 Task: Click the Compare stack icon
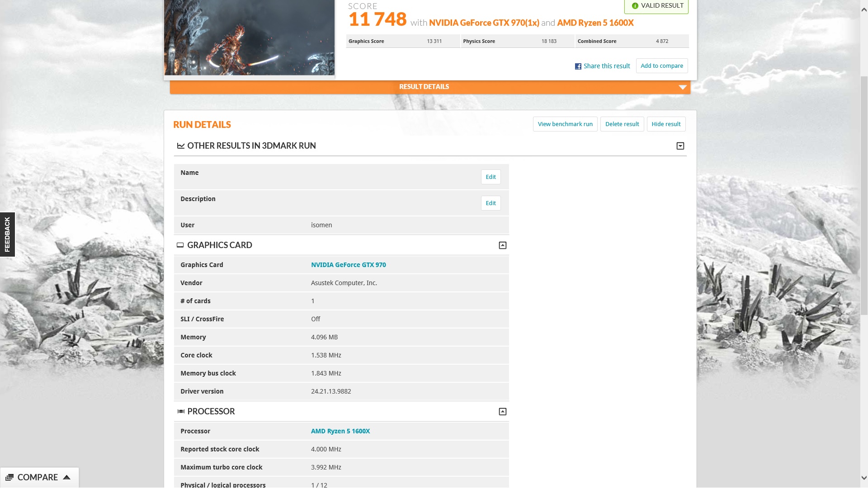(9, 478)
